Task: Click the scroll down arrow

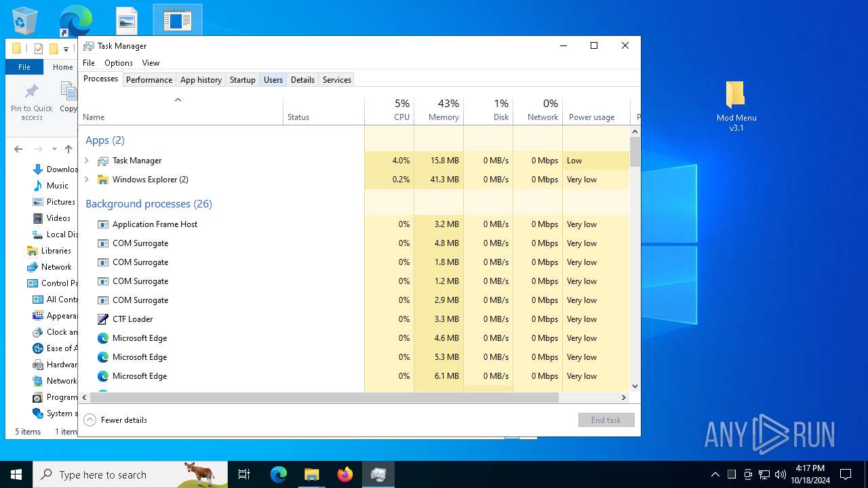Action: tap(635, 386)
